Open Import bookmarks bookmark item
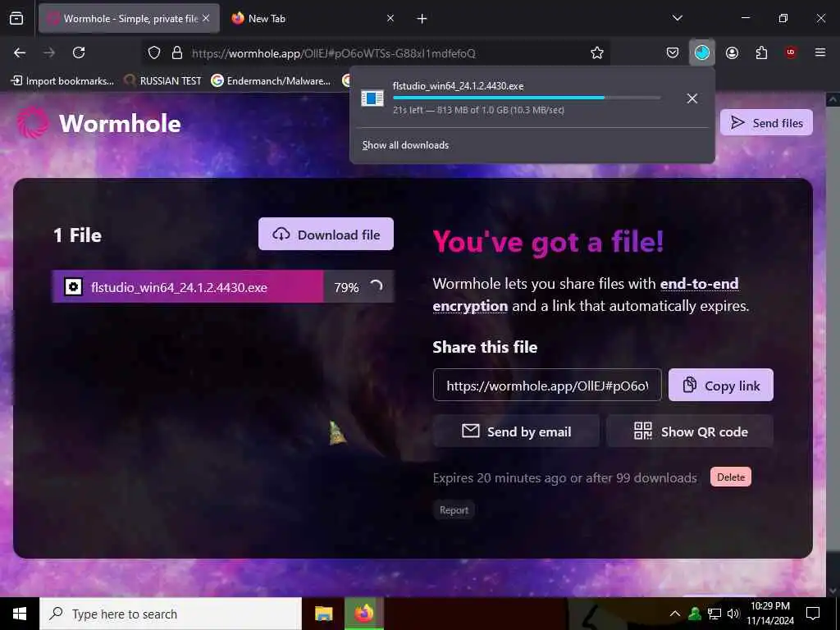 [x=62, y=81]
